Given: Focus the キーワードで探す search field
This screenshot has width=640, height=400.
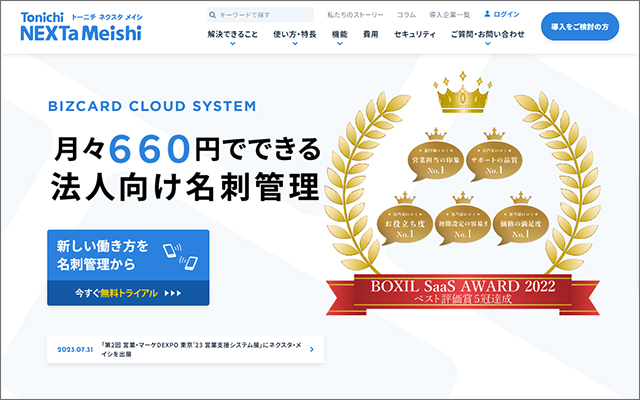Looking at the screenshot, I should click(x=260, y=15).
